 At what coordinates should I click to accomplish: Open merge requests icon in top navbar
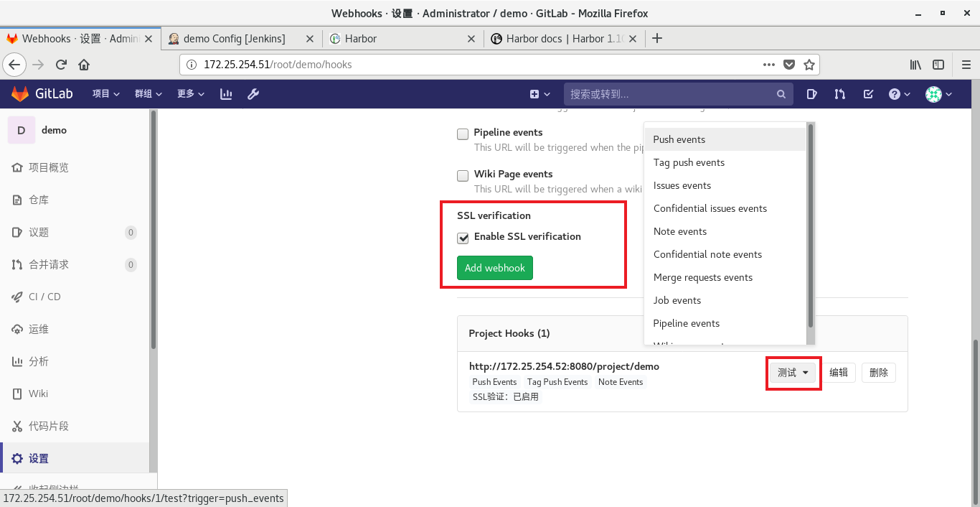pos(840,94)
